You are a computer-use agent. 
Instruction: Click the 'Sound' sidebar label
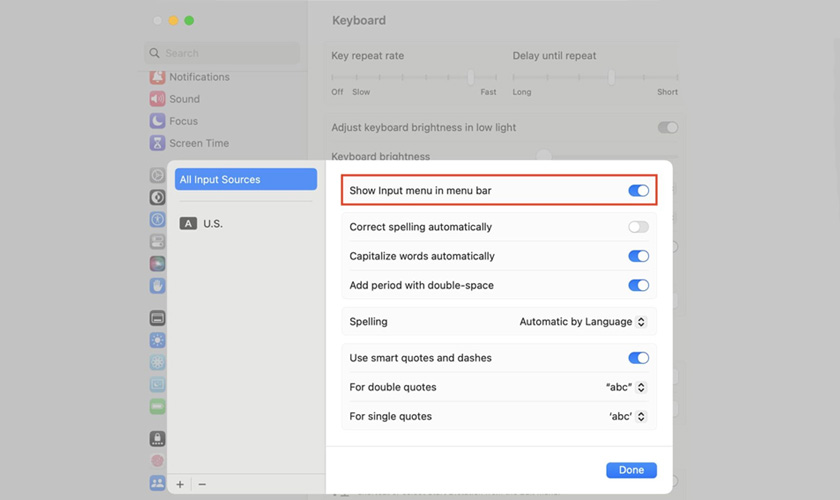coord(184,99)
